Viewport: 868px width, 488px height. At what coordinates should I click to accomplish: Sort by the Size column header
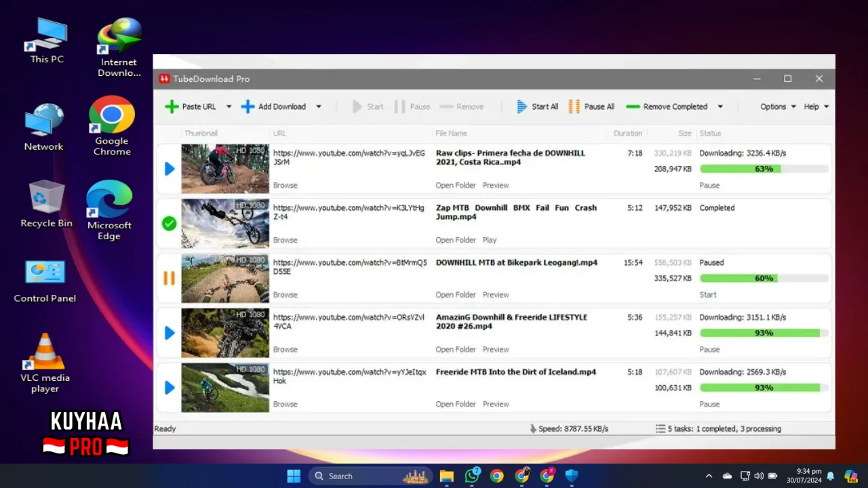(x=685, y=134)
